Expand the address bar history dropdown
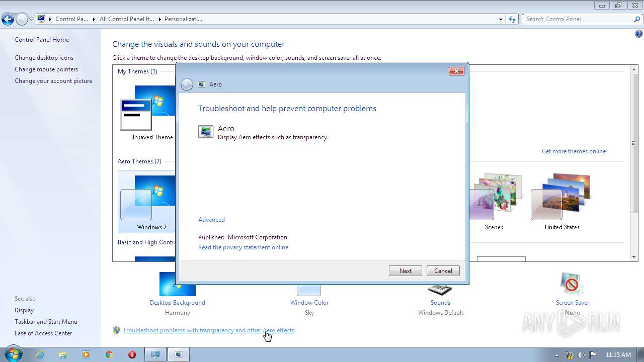The width and height of the screenshot is (644, 362). [501, 19]
